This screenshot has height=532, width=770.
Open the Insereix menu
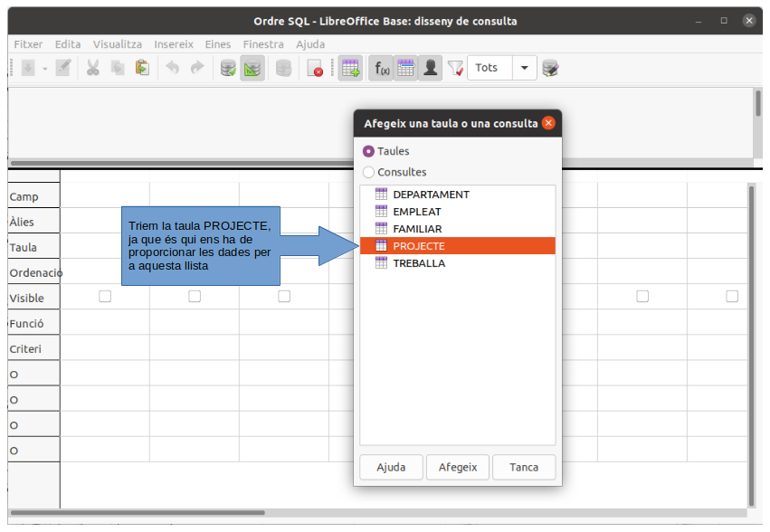(174, 44)
